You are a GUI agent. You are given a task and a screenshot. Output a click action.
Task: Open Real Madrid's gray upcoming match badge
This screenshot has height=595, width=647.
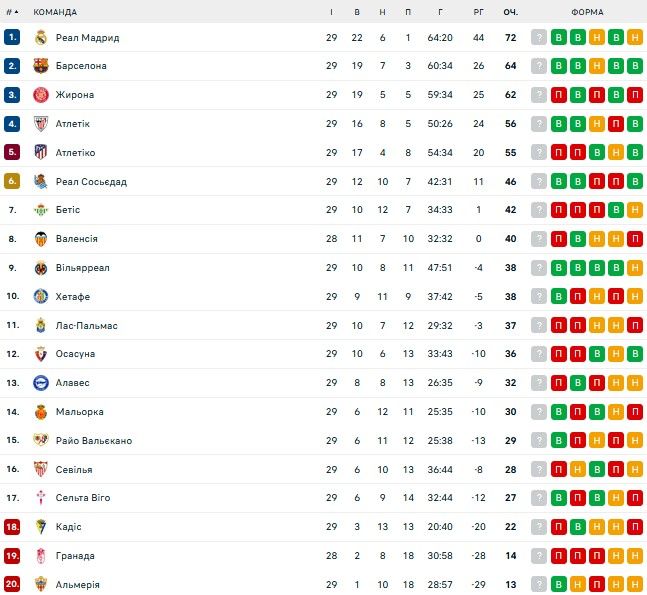(539, 38)
